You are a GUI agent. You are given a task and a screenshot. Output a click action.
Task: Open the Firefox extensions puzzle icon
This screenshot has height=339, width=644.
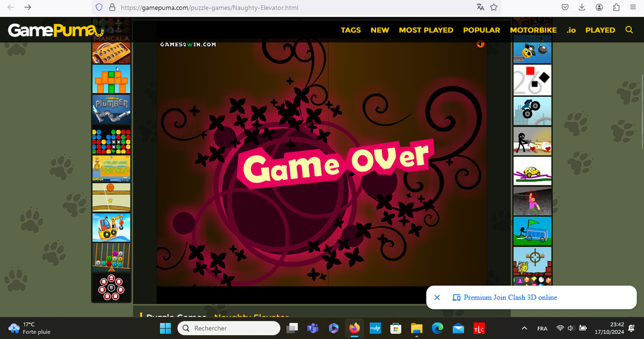616,8
